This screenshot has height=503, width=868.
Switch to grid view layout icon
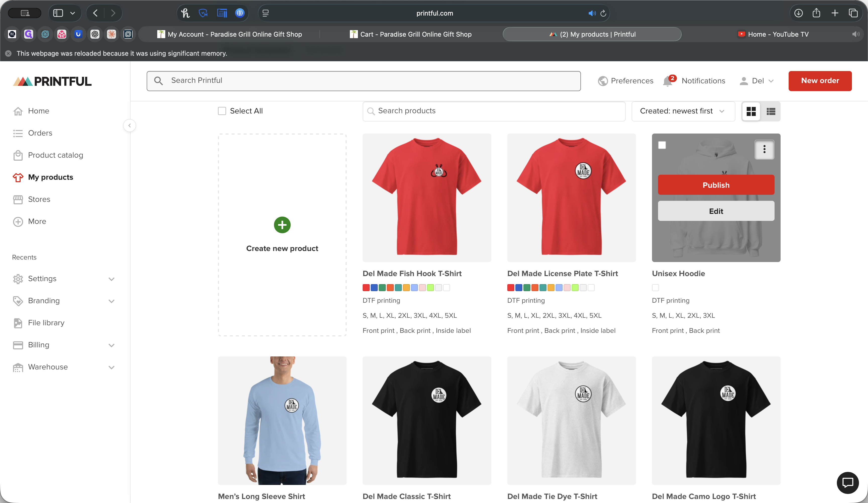751,111
